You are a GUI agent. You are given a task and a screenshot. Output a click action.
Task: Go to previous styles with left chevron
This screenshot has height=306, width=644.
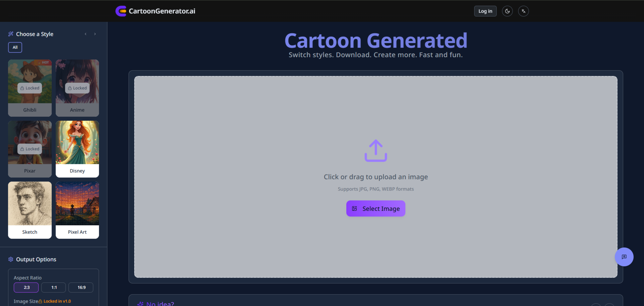pyautogui.click(x=86, y=34)
